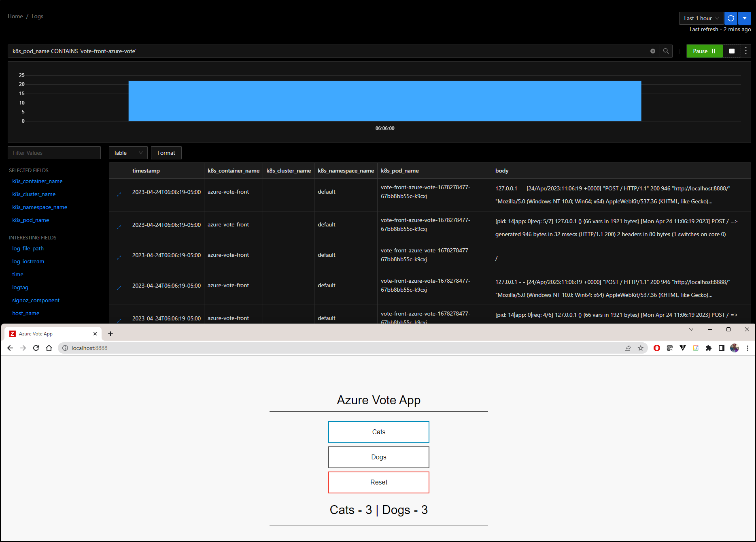Open the extensions puzzle icon
756x542 pixels.
[x=709, y=348]
